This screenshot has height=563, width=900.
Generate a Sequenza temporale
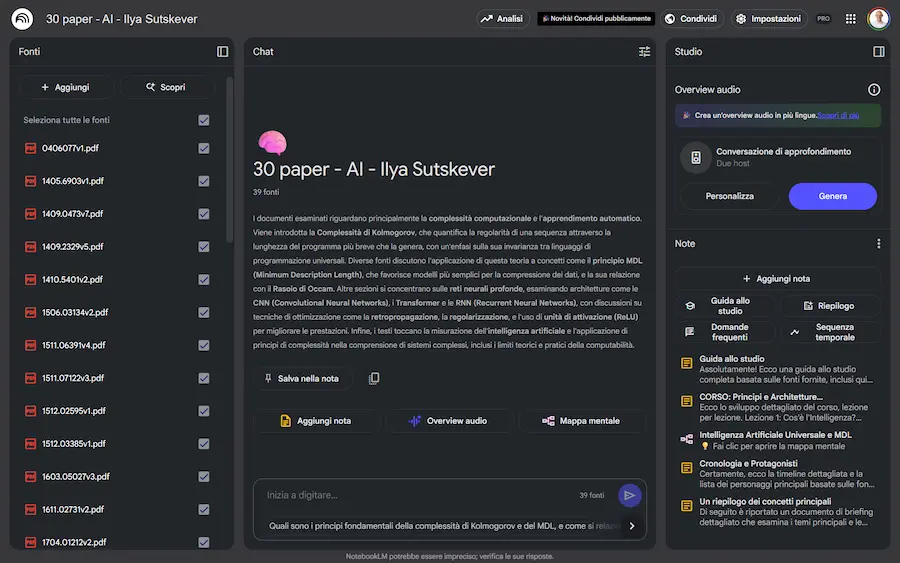pyautogui.click(x=829, y=332)
